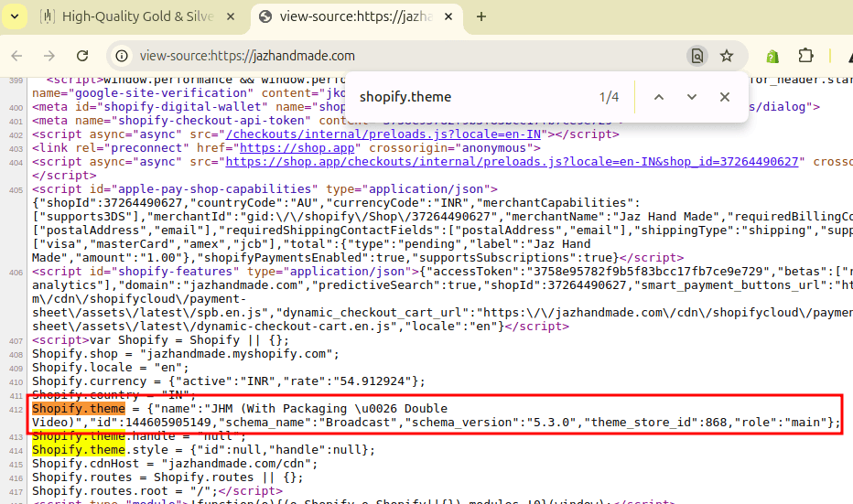853x504 pixels.
Task: Go back to previous page
Action: pyautogui.click(x=16, y=56)
